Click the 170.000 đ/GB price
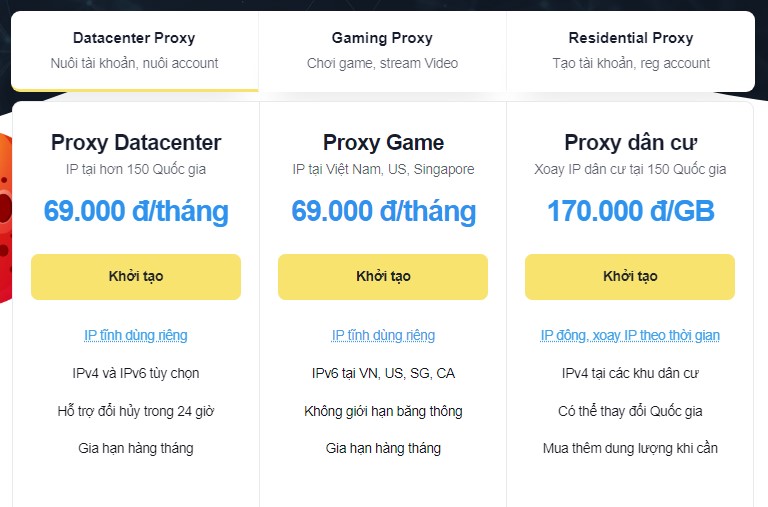 [630, 211]
